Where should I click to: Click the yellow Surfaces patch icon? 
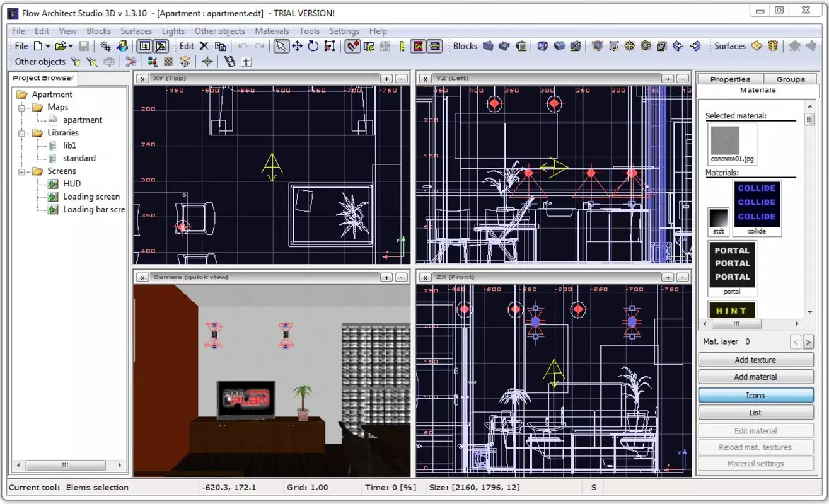coord(757,46)
